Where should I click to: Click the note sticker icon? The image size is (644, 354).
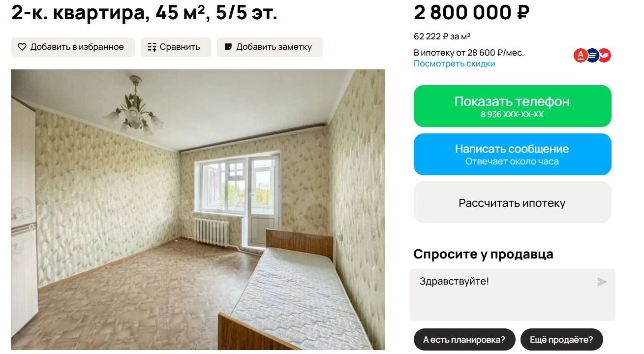click(228, 47)
